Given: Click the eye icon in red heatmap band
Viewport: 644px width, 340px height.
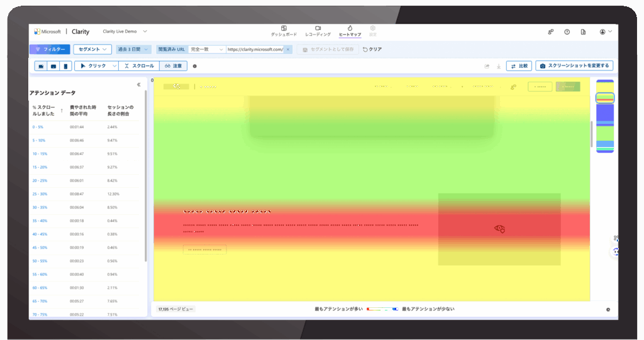Looking at the screenshot, I should pos(499,229).
